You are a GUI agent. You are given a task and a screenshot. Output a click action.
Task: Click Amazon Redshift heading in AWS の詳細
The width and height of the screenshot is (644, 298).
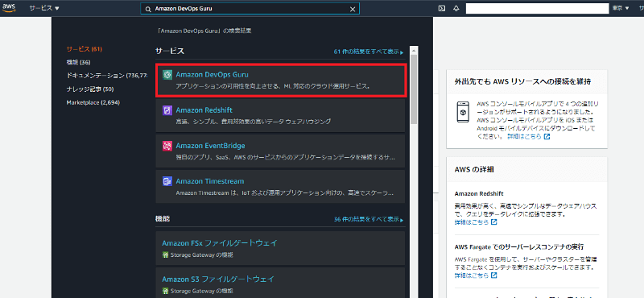[479, 193]
